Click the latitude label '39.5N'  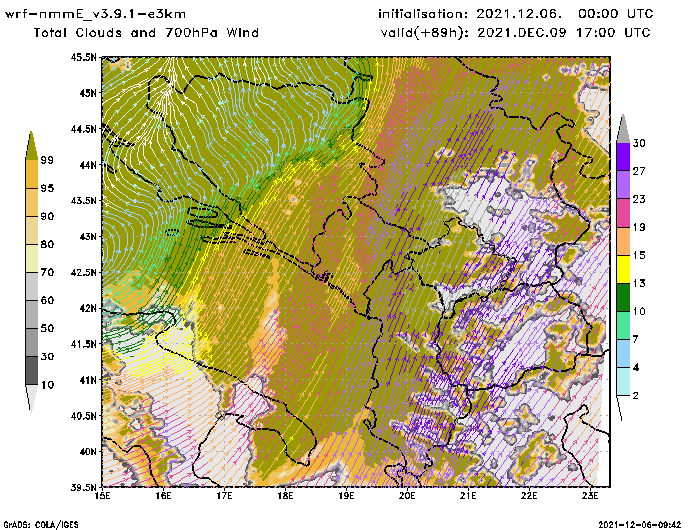pyautogui.click(x=83, y=488)
